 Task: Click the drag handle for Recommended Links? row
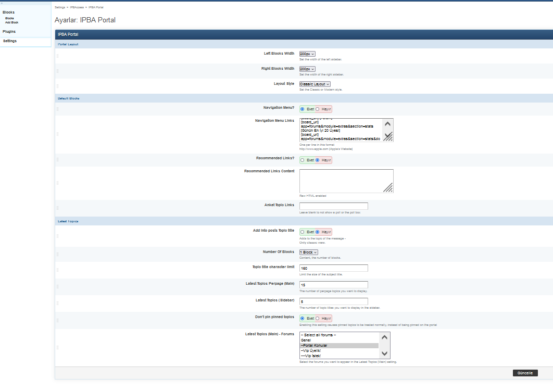[x=57, y=160]
